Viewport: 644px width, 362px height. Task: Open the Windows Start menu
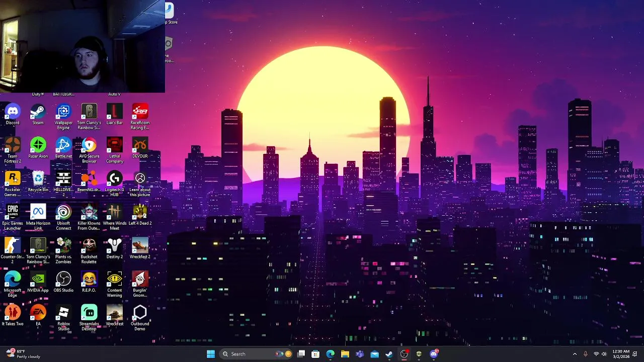211,354
